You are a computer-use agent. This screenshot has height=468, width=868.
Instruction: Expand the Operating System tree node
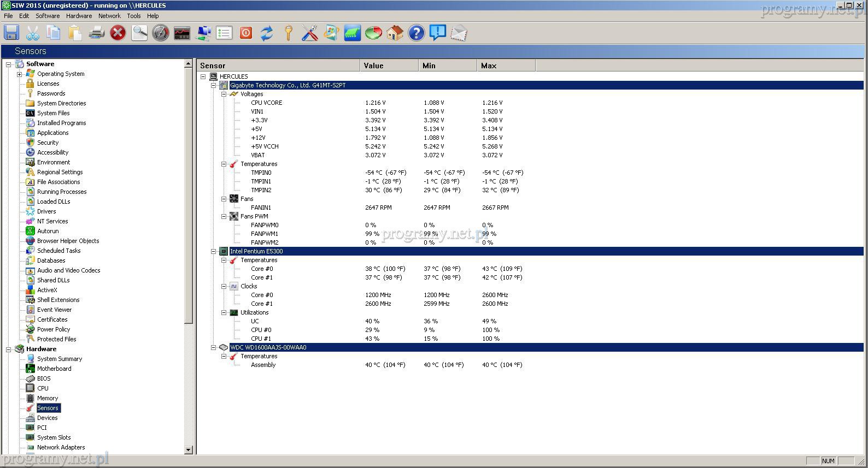click(x=19, y=74)
